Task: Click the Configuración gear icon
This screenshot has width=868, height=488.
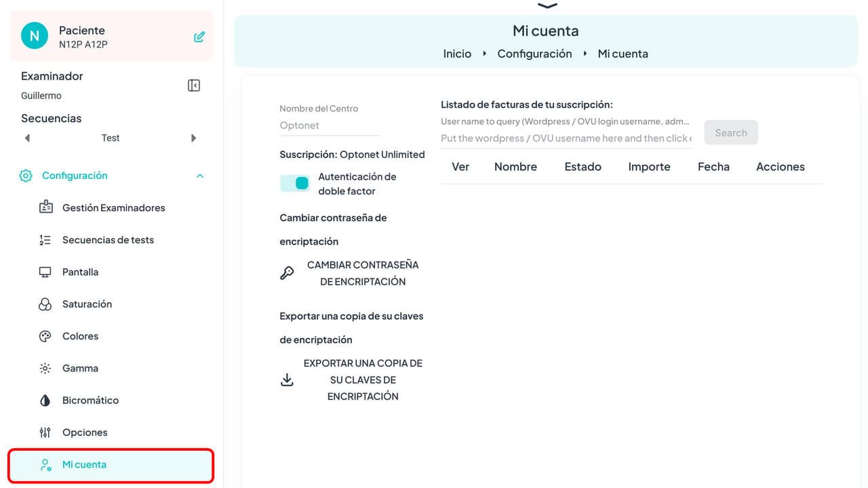Action: coord(26,176)
